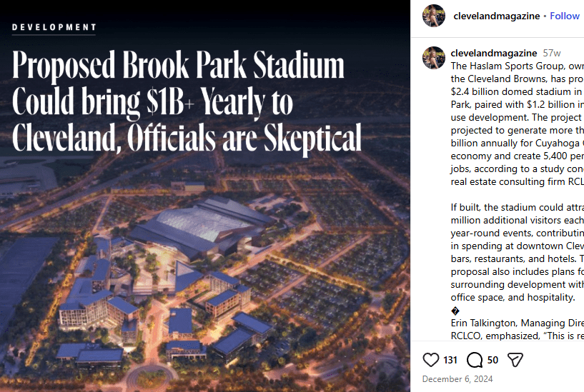
Task: Share the post with the paper plane icon
Action: [x=514, y=360]
